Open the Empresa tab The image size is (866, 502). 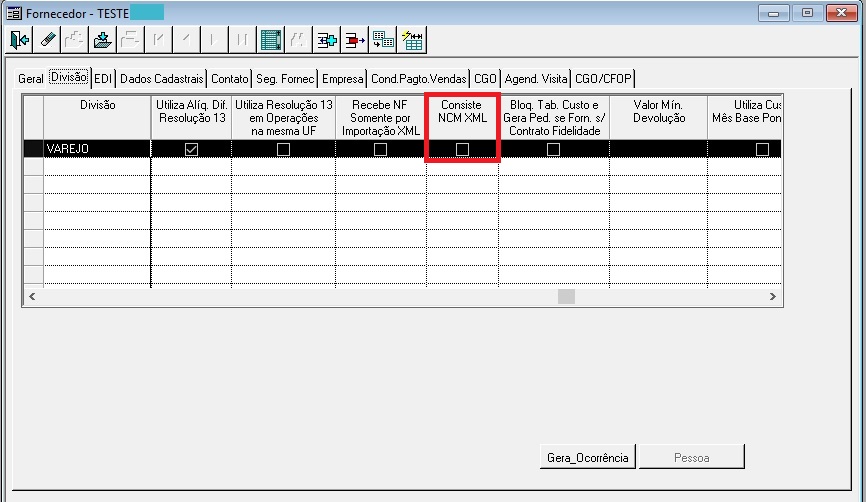(x=342, y=78)
